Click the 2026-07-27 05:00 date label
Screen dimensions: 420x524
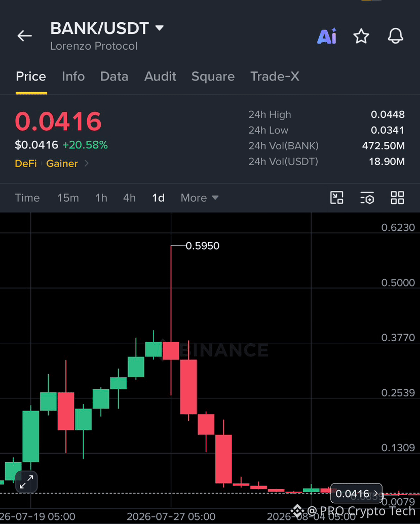point(171,516)
